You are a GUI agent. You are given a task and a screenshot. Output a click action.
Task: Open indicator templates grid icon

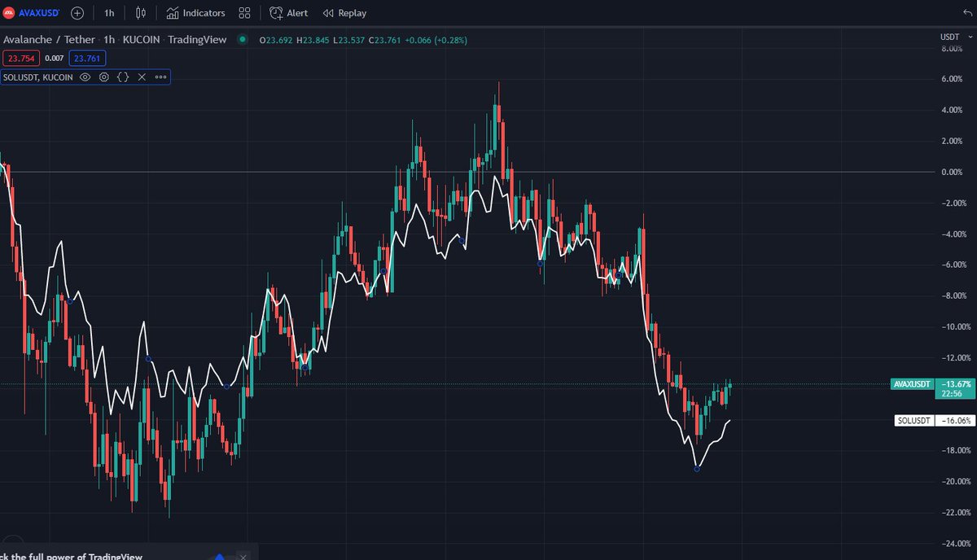pos(244,13)
